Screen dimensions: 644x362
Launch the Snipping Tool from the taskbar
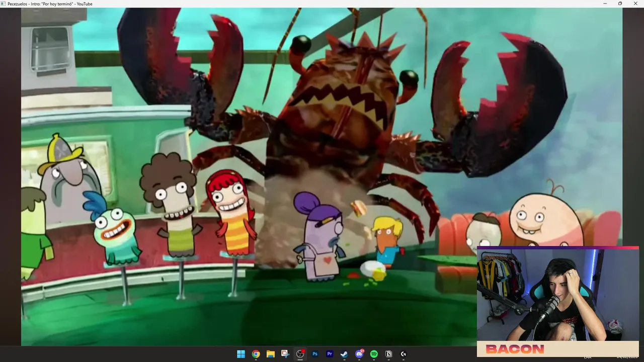pos(285,354)
